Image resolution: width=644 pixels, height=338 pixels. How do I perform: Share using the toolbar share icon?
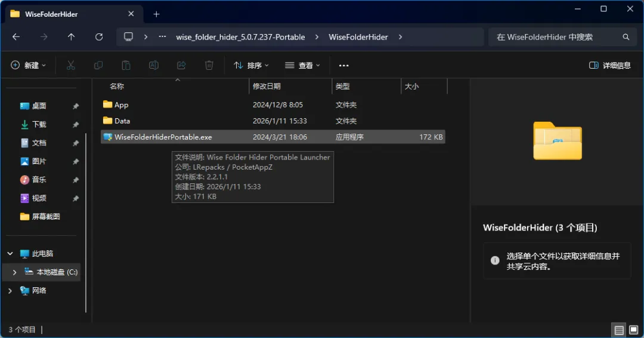[181, 65]
